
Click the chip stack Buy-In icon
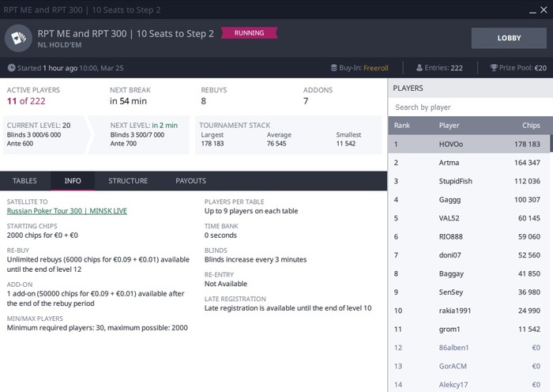(324, 68)
